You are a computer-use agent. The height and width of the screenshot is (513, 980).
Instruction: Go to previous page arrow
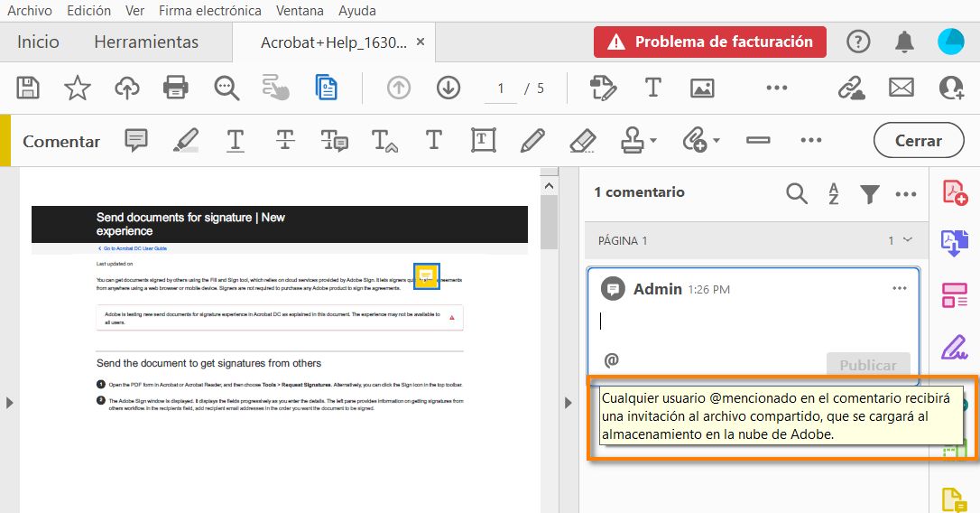coord(399,89)
